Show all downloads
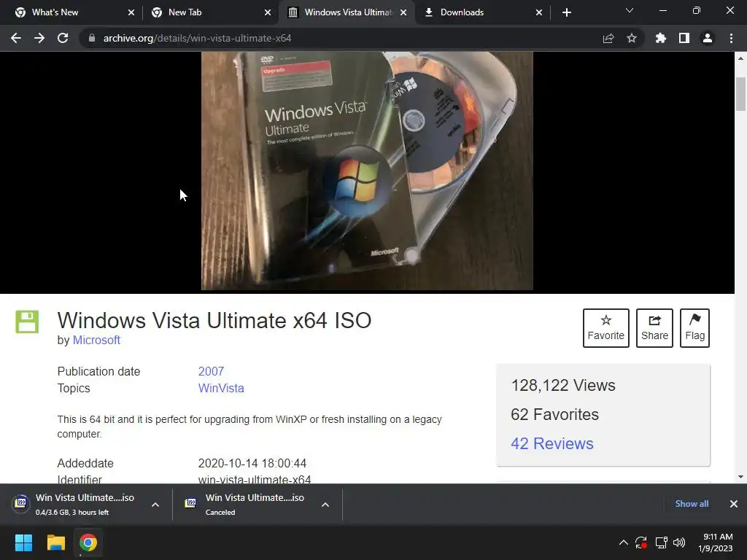Viewport: 747px width, 560px height. tap(692, 504)
